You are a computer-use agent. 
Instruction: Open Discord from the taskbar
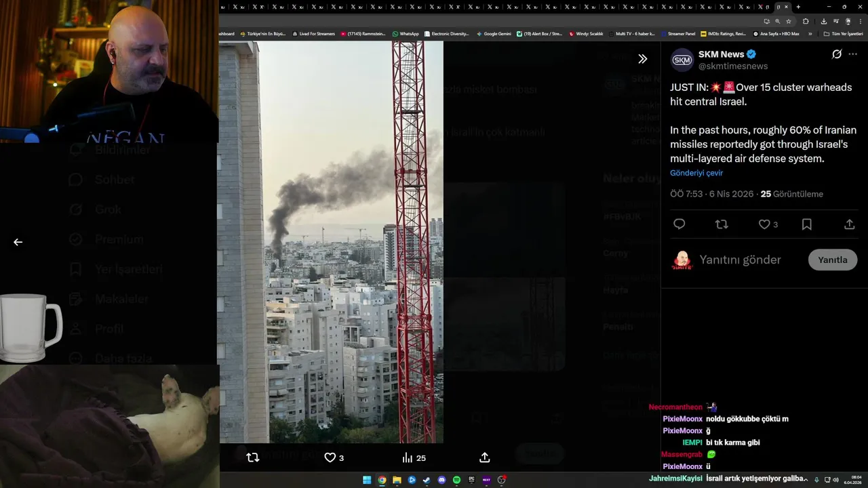[441, 480]
